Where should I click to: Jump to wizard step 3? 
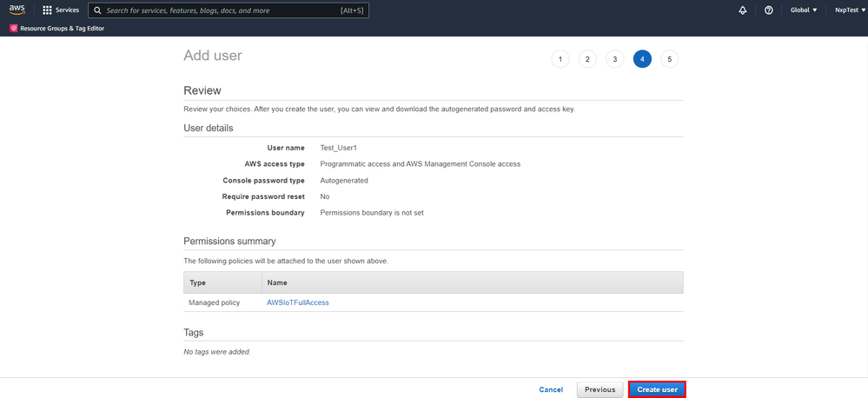pos(614,59)
